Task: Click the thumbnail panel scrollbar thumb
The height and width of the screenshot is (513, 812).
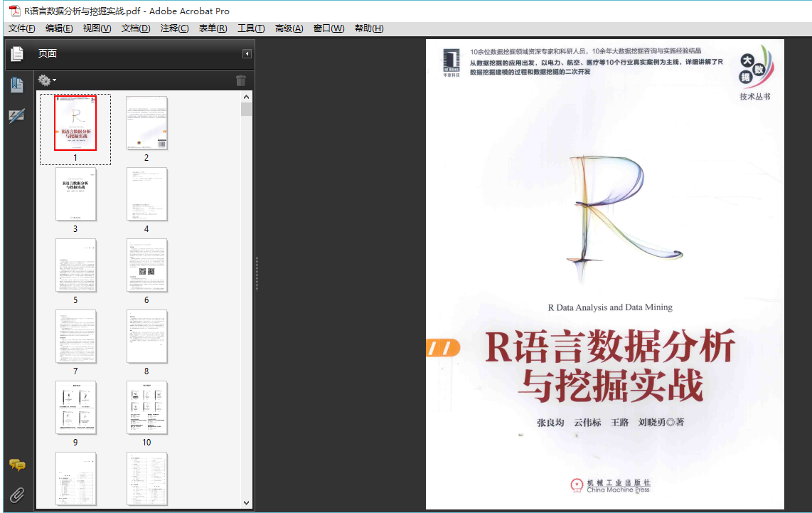Action: [247, 110]
